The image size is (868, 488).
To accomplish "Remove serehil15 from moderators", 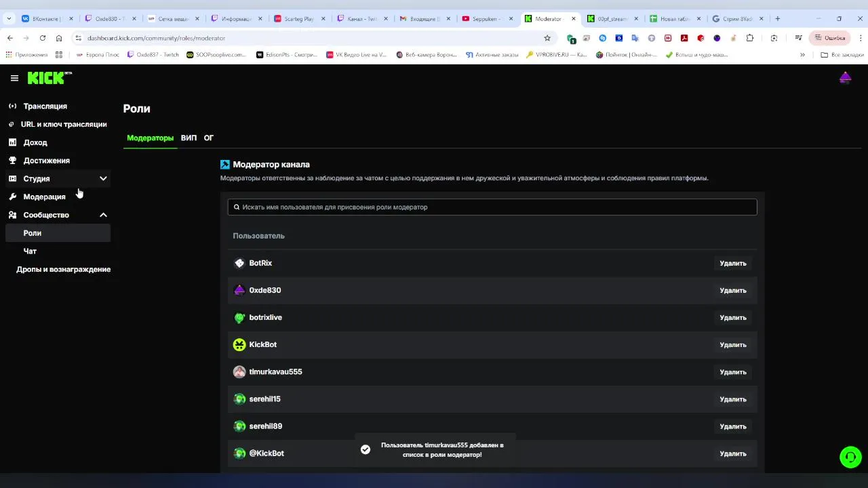I will [732, 399].
